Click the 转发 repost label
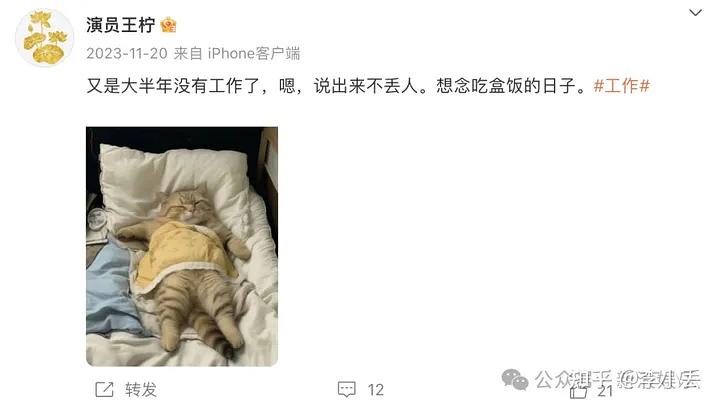The image size is (720, 409). [x=141, y=390]
